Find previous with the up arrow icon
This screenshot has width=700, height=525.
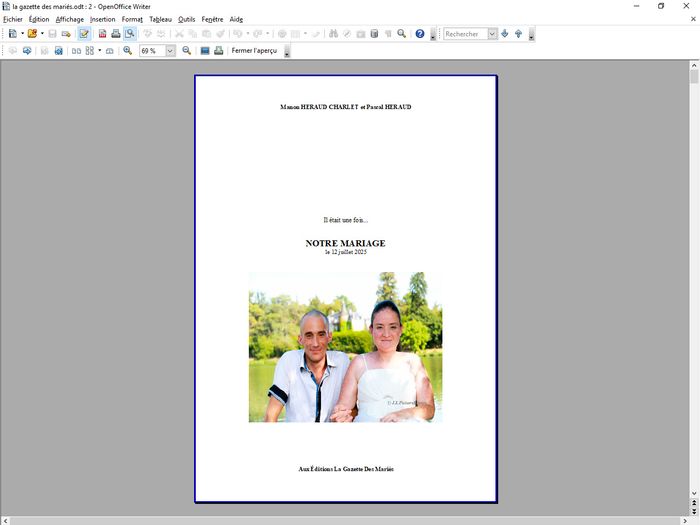pos(518,33)
